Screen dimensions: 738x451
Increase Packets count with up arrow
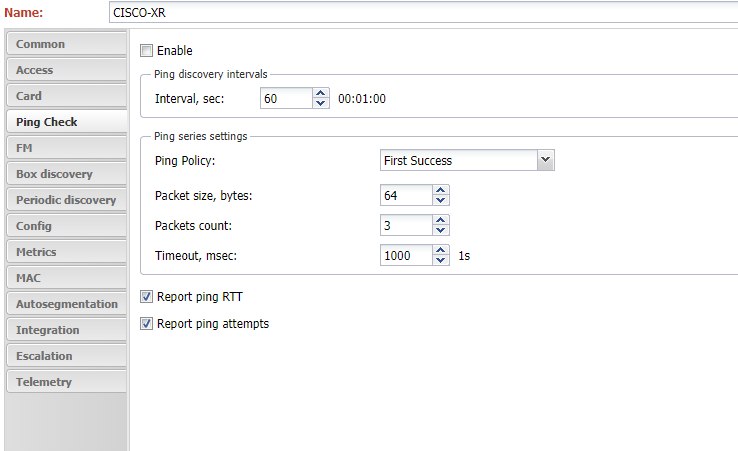pyautogui.click(x=441, y=220)
